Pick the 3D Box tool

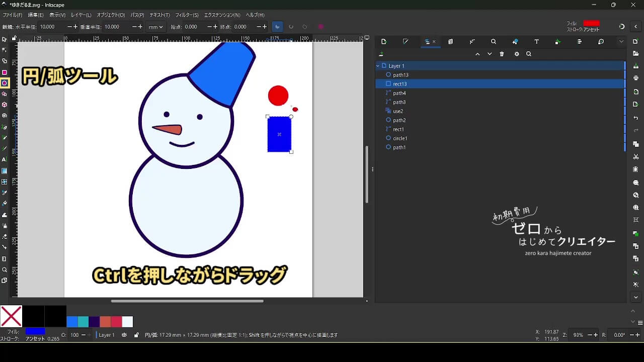click(x=5, y=105)
